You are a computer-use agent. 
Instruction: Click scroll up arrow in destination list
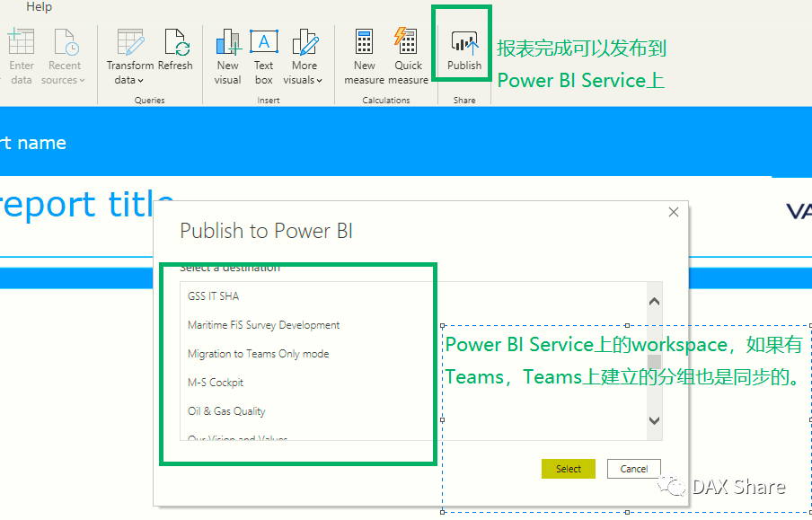[x=655, y=302]
